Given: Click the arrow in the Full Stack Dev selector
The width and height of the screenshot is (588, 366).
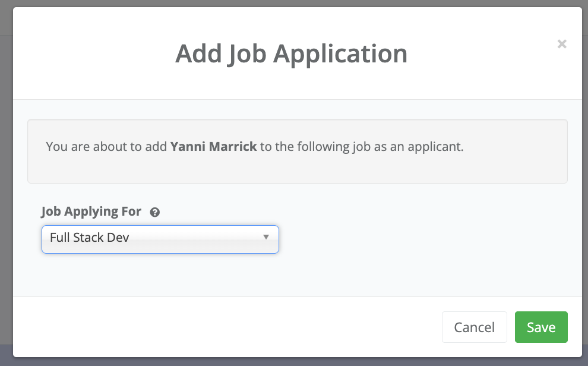Looking at the screenshot, I should point(266,238).
